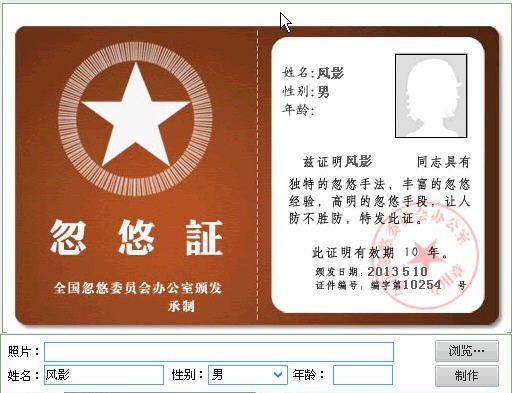This screenshot has width=512, height=393.
Task: Click 证件编号 10254 text
Action: [390, 285]
